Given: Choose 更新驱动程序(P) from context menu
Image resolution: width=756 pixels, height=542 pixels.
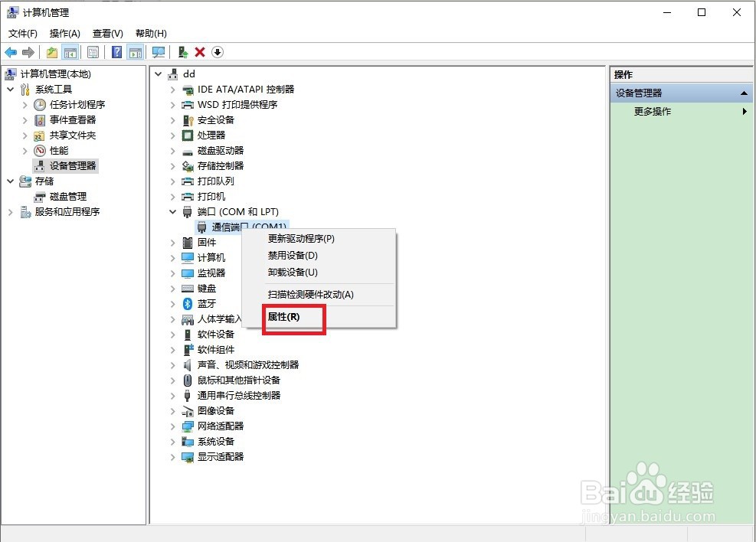Looking at the screenshot, I should coord(319,239).
